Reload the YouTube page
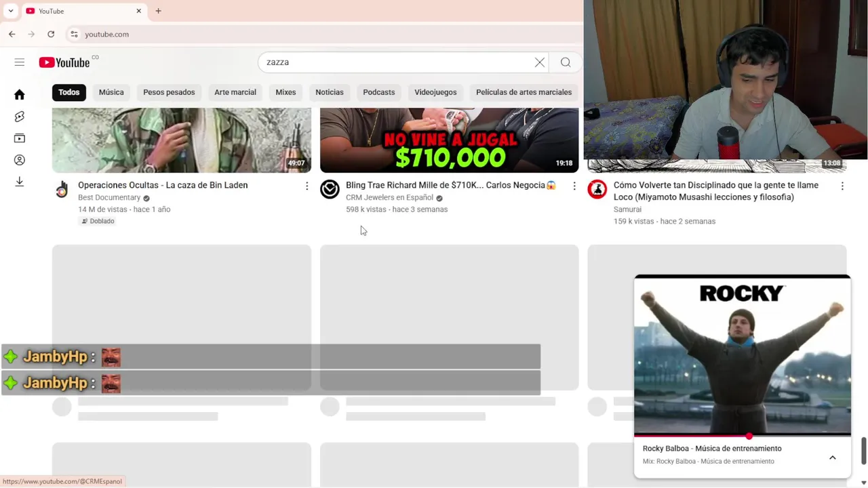This screenshot has width=868, height=488. click(x=51, y=34)
